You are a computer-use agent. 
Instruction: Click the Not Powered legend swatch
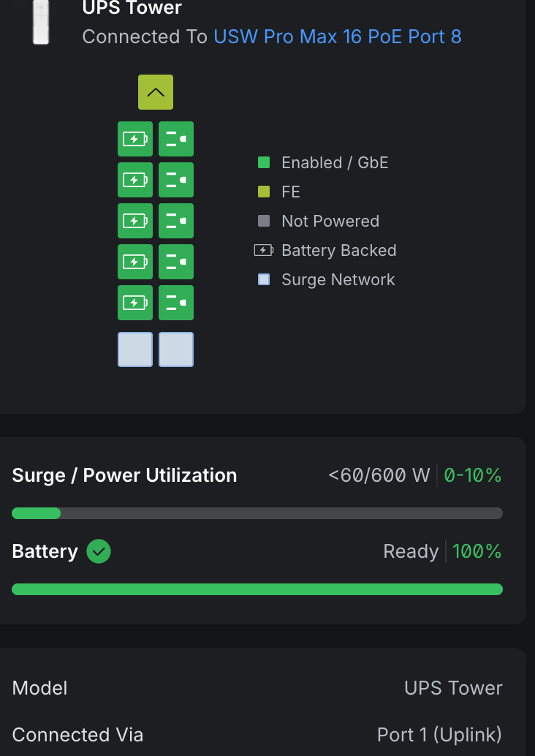point(264,221)
